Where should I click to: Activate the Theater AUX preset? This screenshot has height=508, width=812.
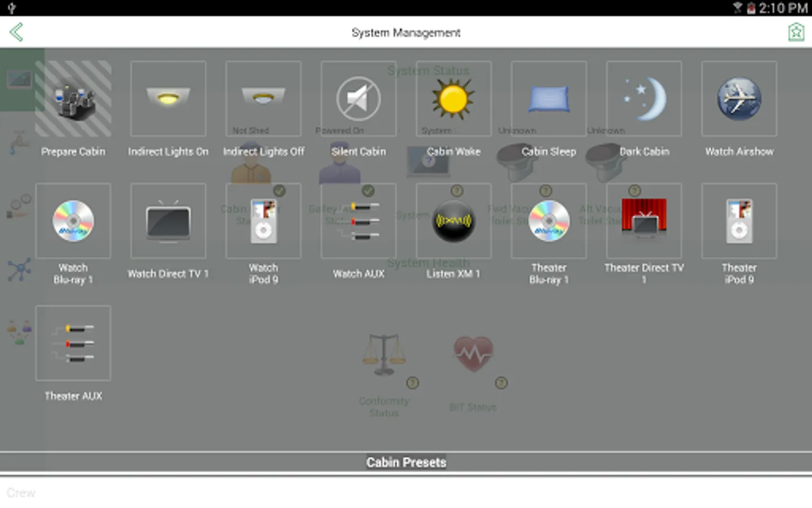click(73, 343)
